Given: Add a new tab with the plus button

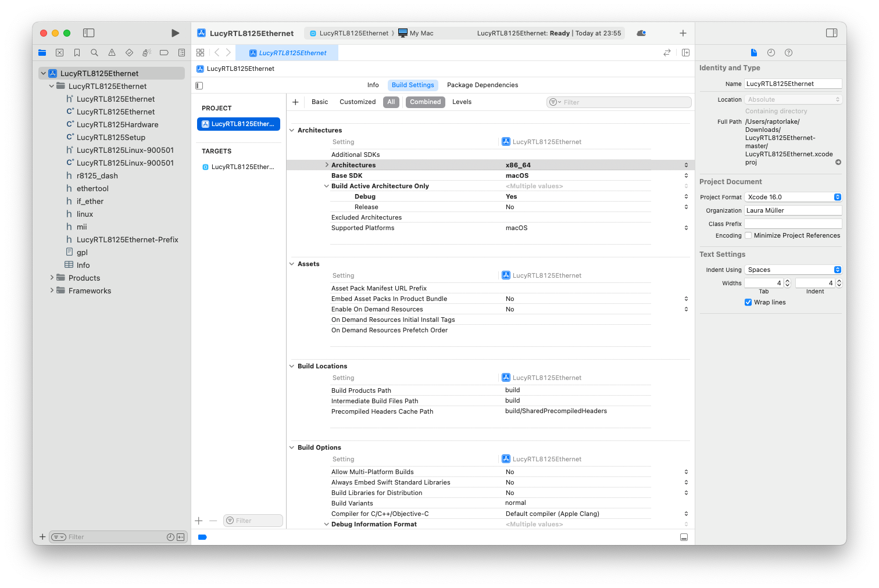Looking at the screenshot, I should coord(683,33).
